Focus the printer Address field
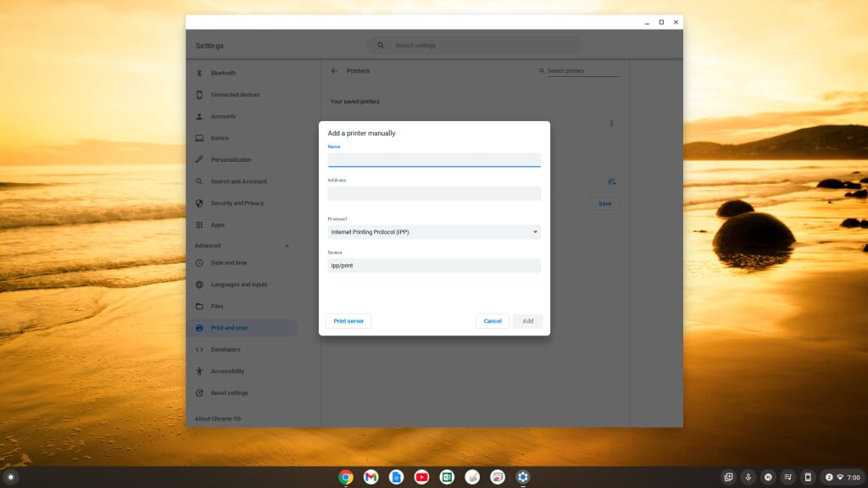868x488 pixels. 434,193
